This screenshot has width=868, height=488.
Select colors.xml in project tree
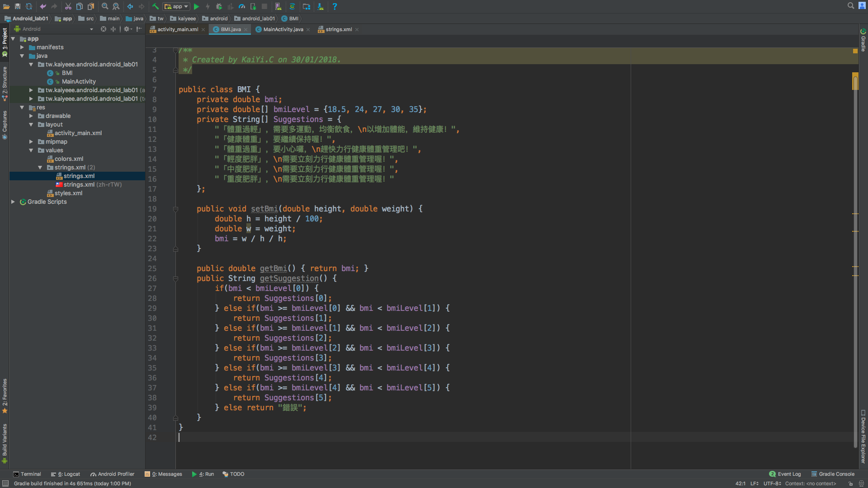click(x=69, y=159)
